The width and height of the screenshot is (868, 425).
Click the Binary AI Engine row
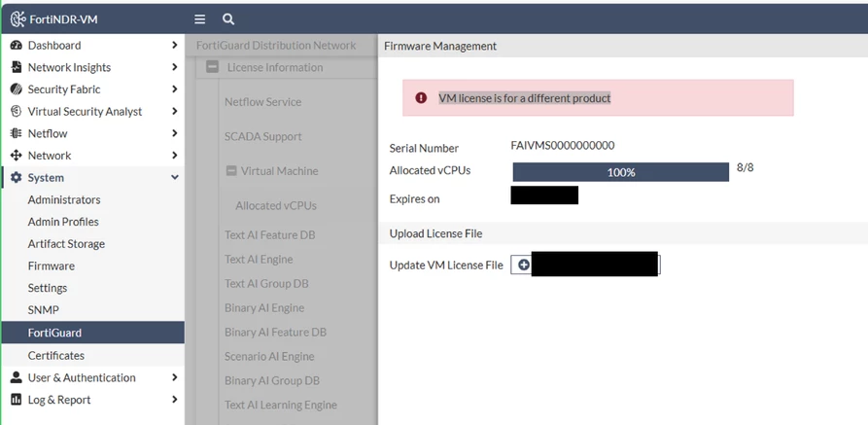[x=264, y=308]
